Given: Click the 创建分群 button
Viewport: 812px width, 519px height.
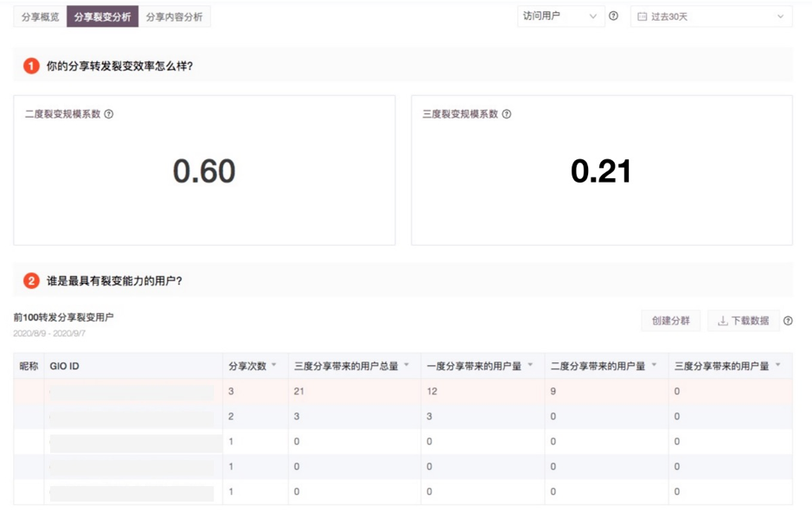Looking at the screenshot, I should point(670,321).
